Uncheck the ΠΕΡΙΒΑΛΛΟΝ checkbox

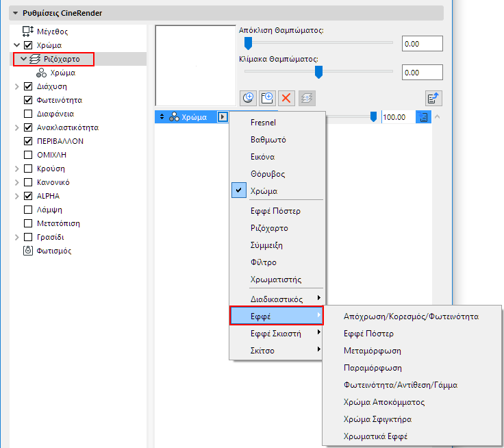pyautogui.click(x=28, y=141)
